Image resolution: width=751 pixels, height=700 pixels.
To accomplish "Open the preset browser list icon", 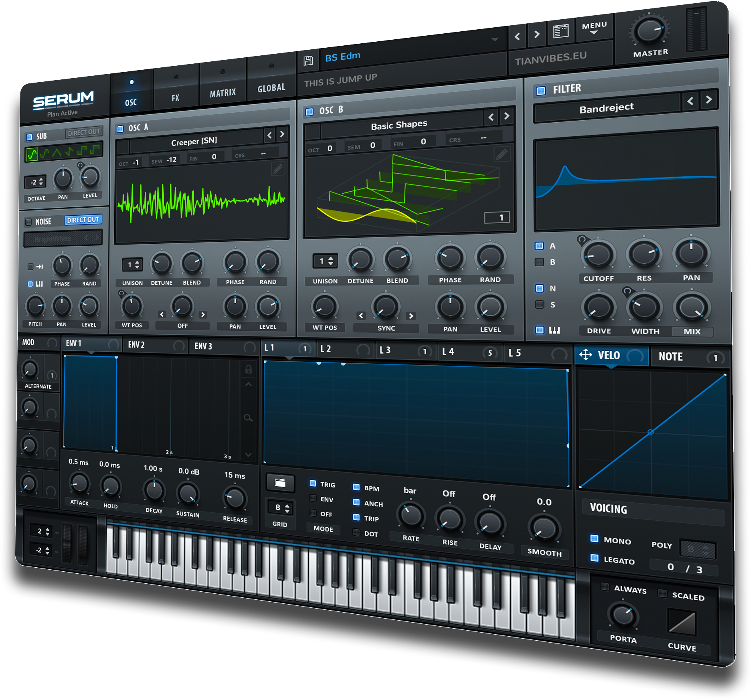I will (561, 31).
